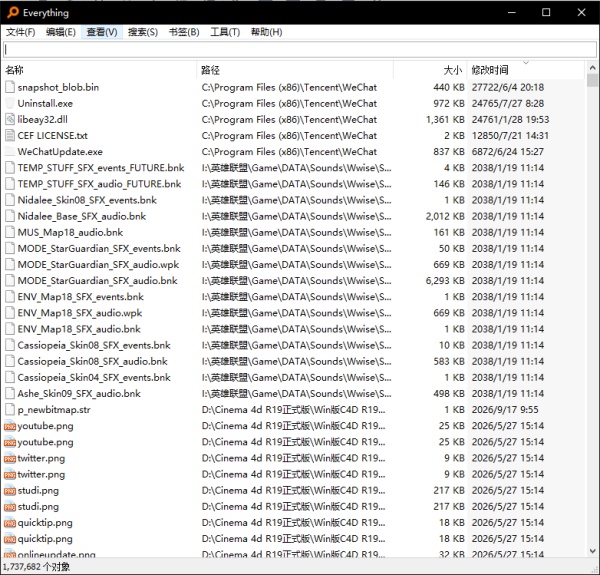Minimize the Everything window
This screenshot has width=600, height=575.
[x=512, y=13]
